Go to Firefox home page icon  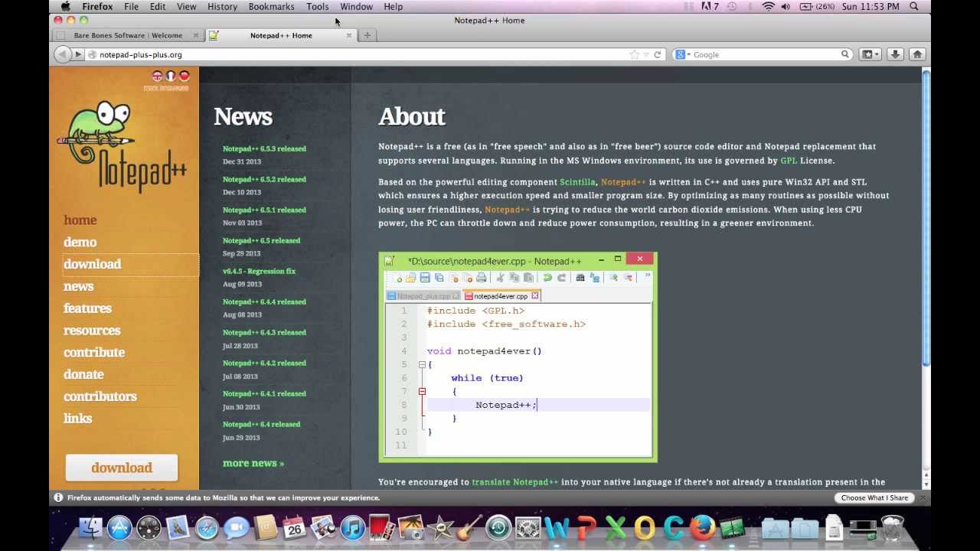click(x=917, y=54)
